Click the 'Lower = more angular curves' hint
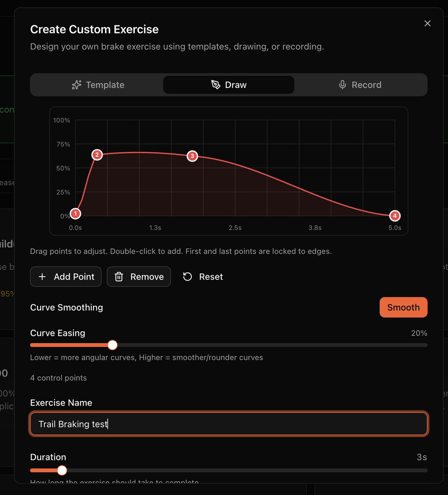 [147, 357]
